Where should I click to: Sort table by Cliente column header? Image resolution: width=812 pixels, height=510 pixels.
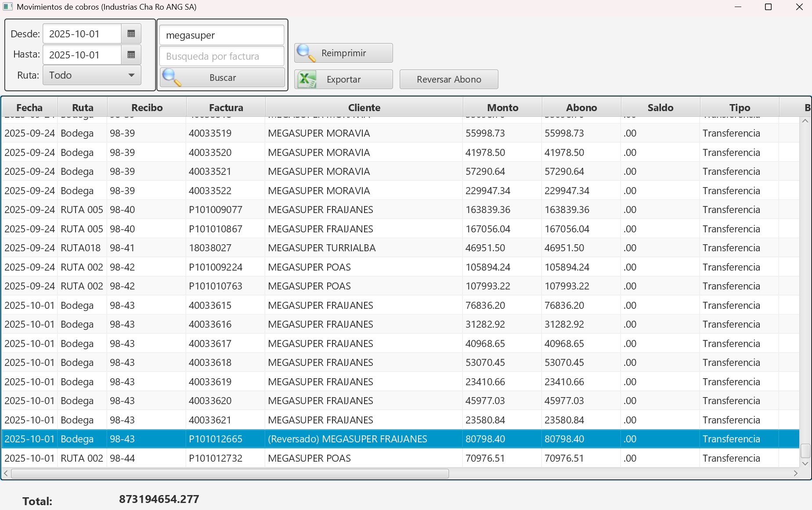point(364,108)
